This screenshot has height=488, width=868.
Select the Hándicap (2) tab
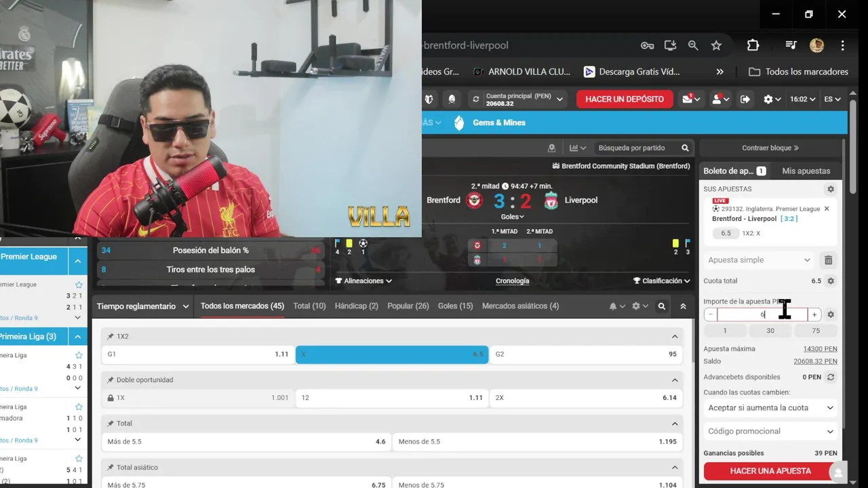356,306
